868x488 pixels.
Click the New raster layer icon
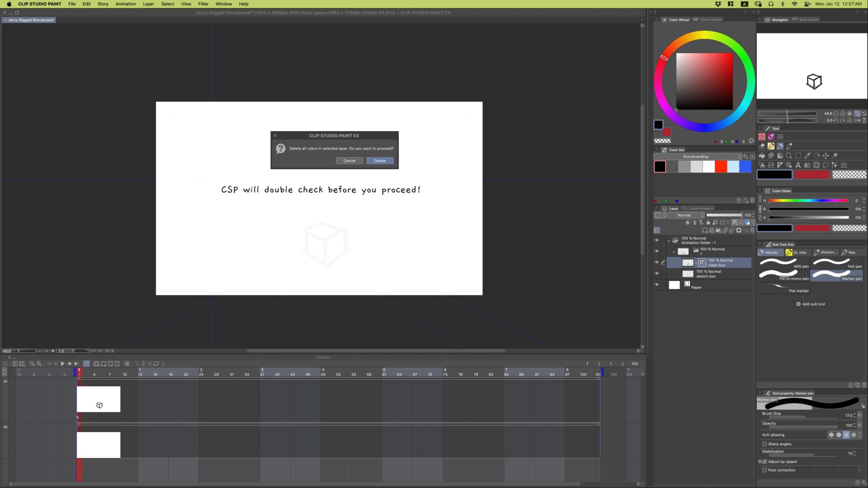tap(705, 230)
